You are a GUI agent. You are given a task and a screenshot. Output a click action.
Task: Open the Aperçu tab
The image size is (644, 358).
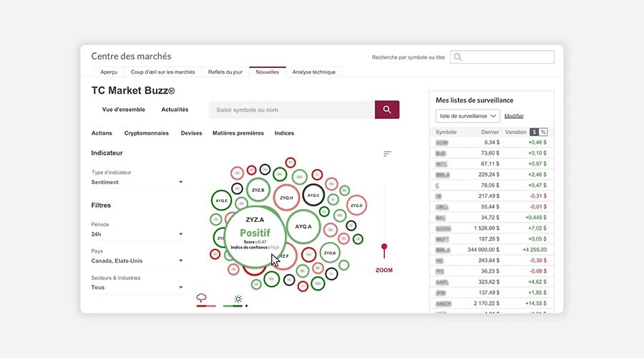(x=109, y=72)
